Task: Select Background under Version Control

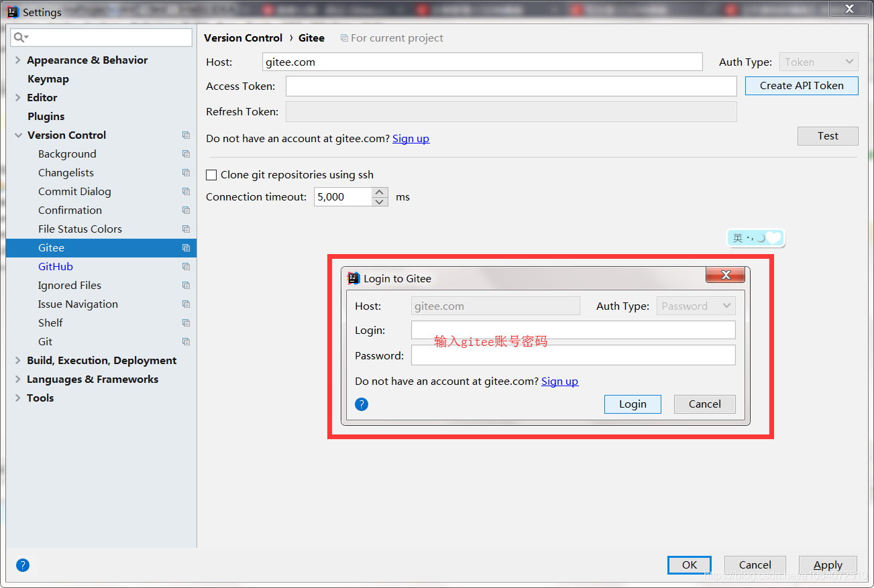Action: click(67, 154)
